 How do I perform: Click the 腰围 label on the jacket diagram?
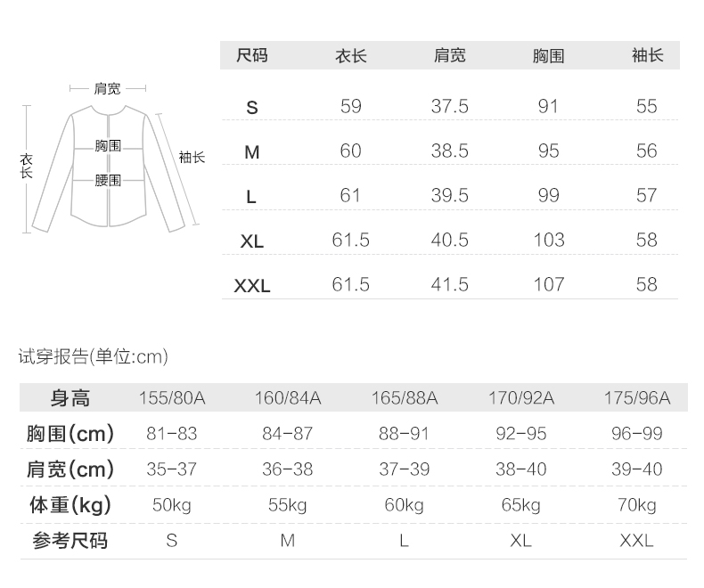click(109, 181)
